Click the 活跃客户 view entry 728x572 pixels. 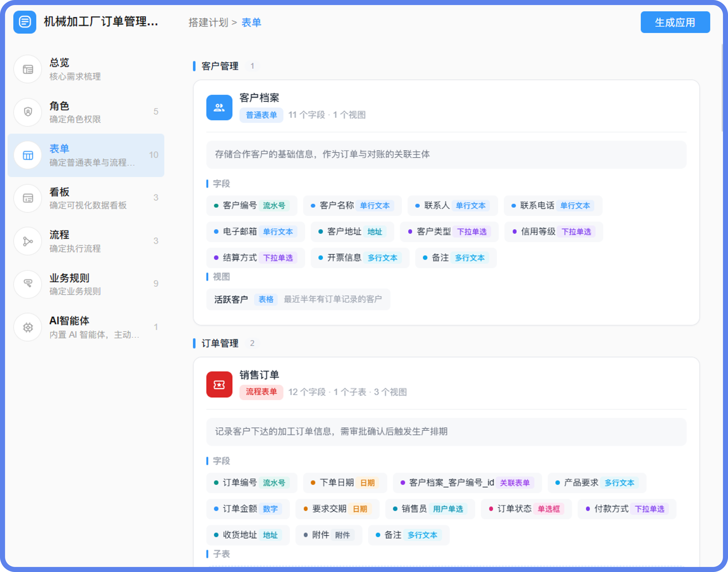(298, 299)
